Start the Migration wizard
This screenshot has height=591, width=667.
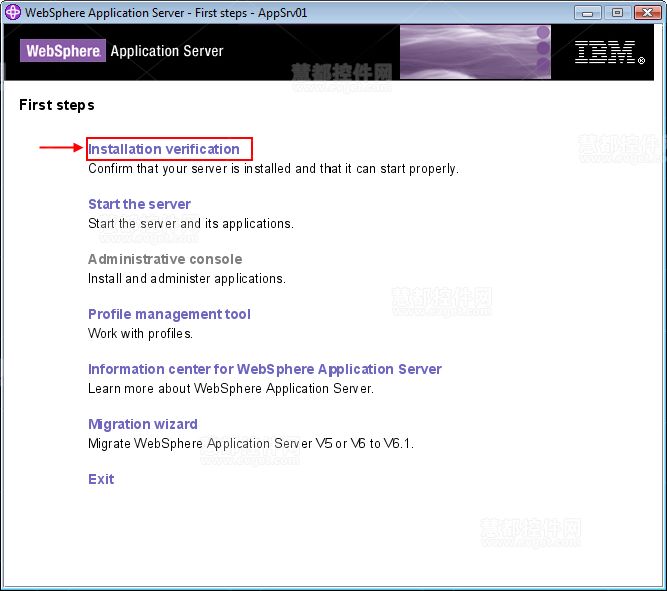click(143, 424)
